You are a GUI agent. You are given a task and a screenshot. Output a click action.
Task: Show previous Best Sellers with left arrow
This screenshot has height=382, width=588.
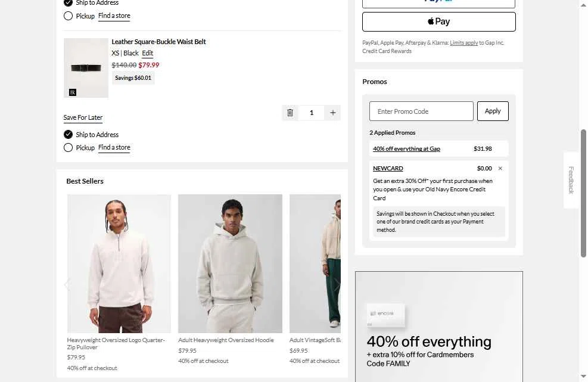point(67,285)
